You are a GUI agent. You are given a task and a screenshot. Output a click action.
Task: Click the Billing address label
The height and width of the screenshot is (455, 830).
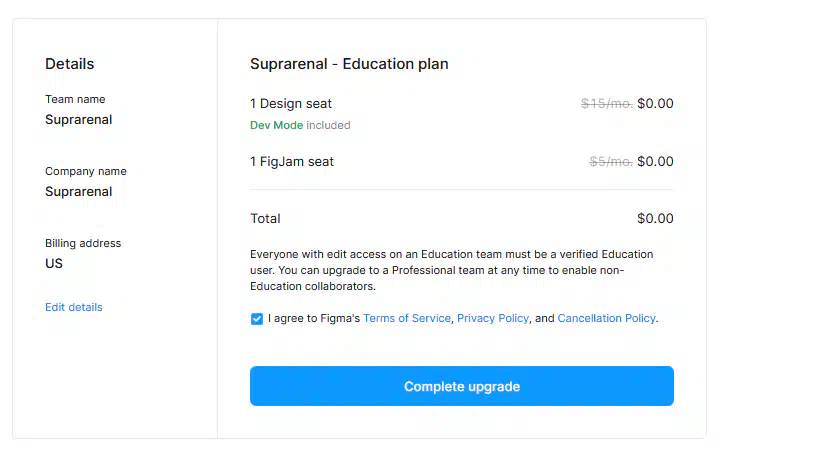pos(83,243)
